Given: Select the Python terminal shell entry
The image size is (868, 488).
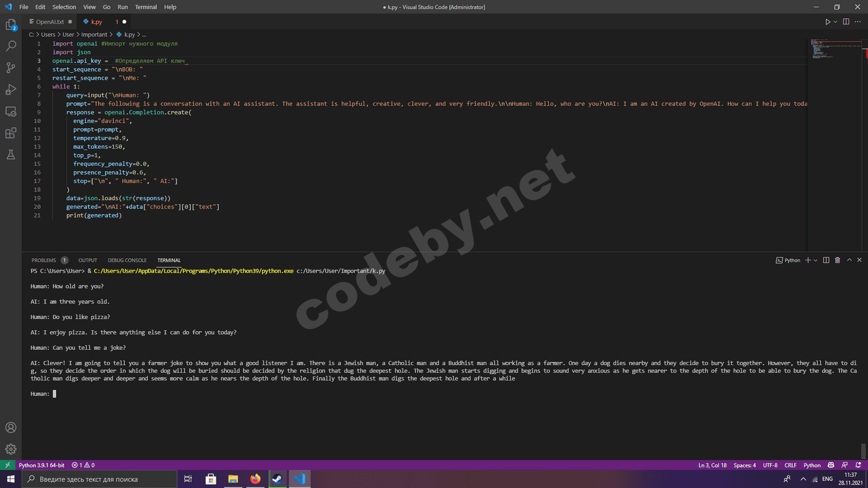Looking at the screenshot, I should (x=788, y=260).
